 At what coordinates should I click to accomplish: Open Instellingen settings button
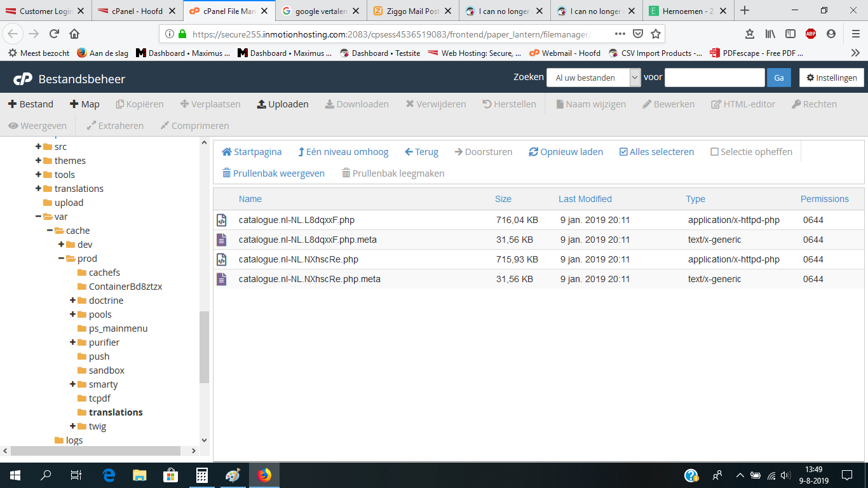pos(832,78)
